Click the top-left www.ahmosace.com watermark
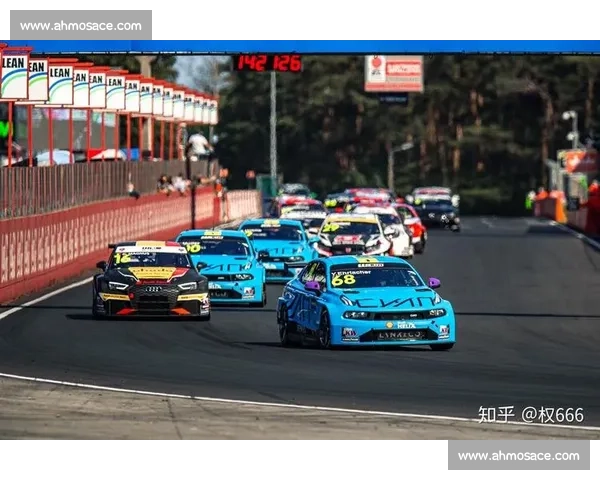600x480 pixels. [x=80, y=25]
